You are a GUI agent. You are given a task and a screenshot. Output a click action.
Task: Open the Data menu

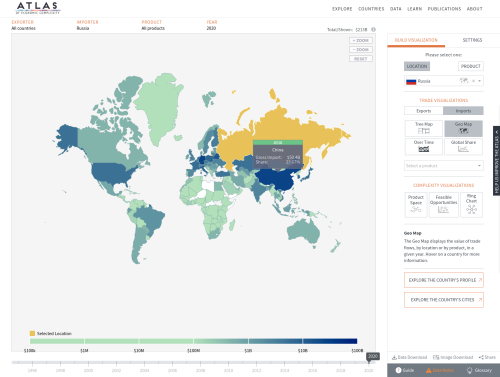pos(396,9)
